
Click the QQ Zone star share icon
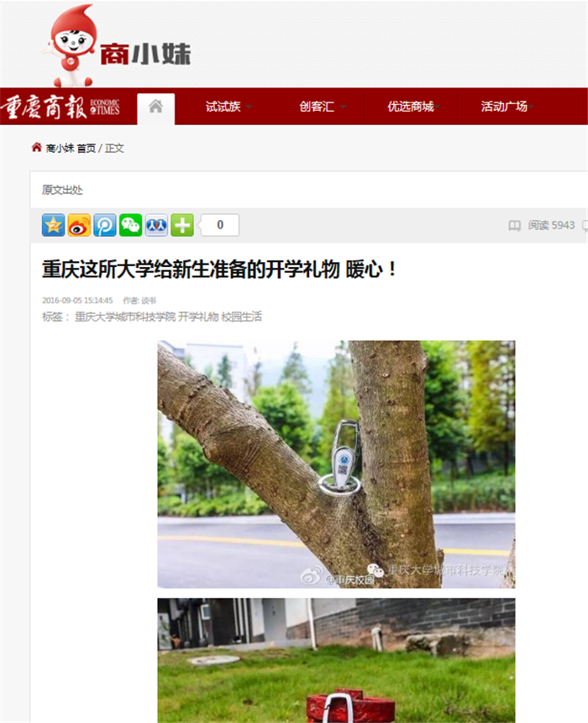(53, 225)
